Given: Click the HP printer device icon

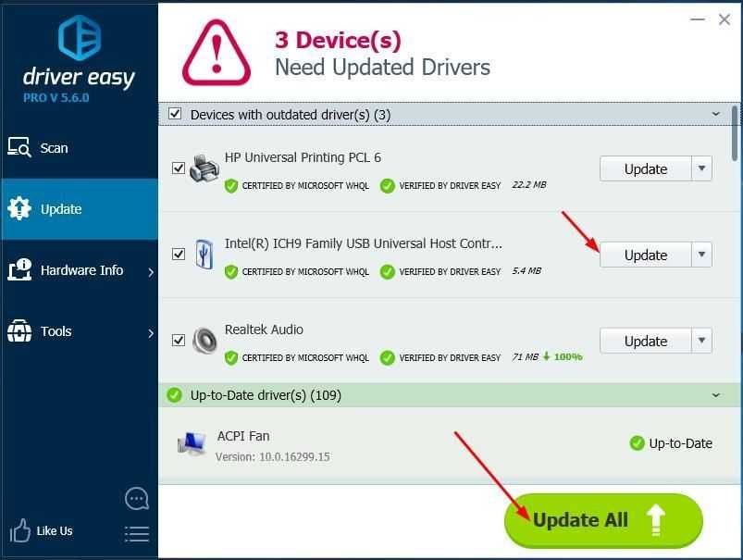Looking at the screenshot, I should tap(204, 168).
